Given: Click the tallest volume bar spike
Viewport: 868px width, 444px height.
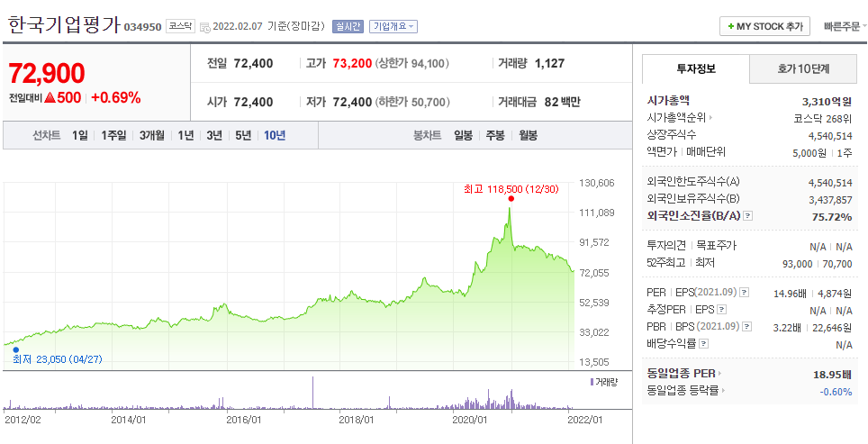Looking at the screenshot, I should (312, 393).
